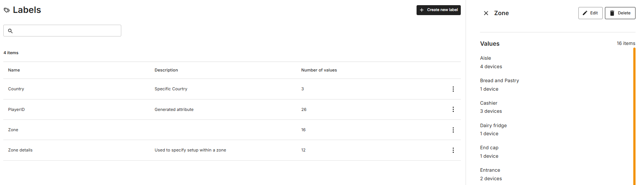644x185 pixels.
Task: Sort by Number of values column header
Action: [319, 70]
